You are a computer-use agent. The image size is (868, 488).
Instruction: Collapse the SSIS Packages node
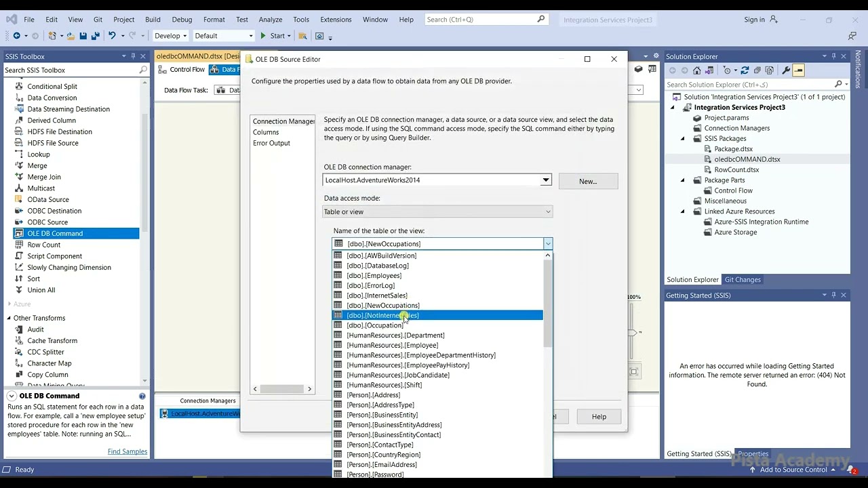[684, 138]
